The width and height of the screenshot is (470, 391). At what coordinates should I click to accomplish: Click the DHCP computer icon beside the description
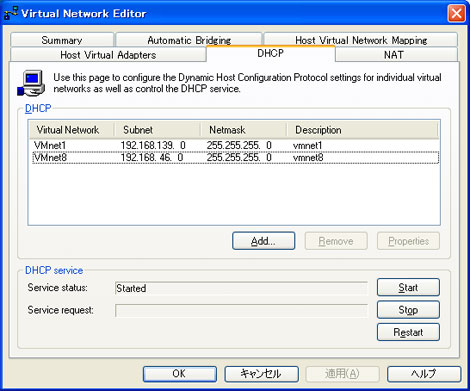[31, 83]
